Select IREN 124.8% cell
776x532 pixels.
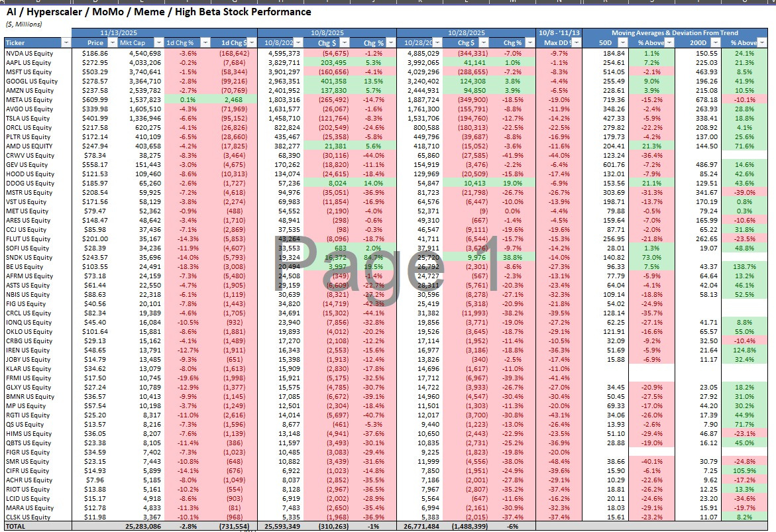744,350
